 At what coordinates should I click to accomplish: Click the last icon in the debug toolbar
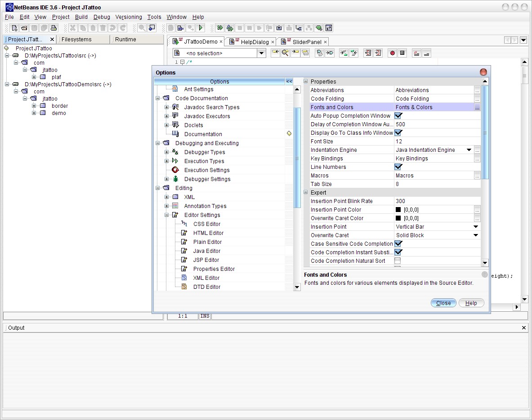pos(328,28)
